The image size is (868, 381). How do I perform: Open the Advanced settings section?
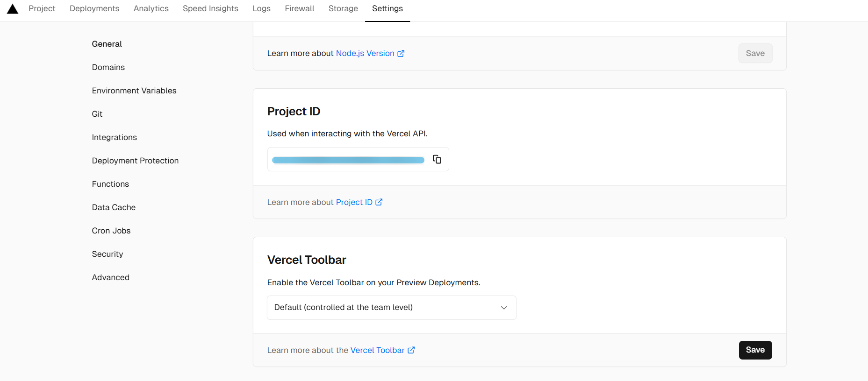coord(111,277)
